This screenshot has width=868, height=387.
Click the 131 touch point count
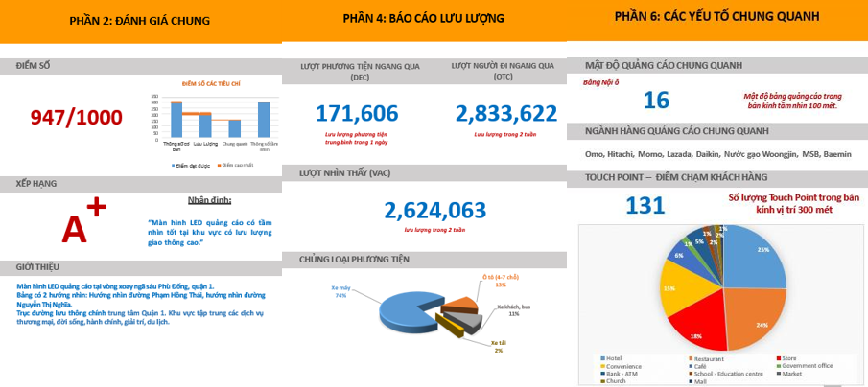pyautogui.click(x=645, y=205)
